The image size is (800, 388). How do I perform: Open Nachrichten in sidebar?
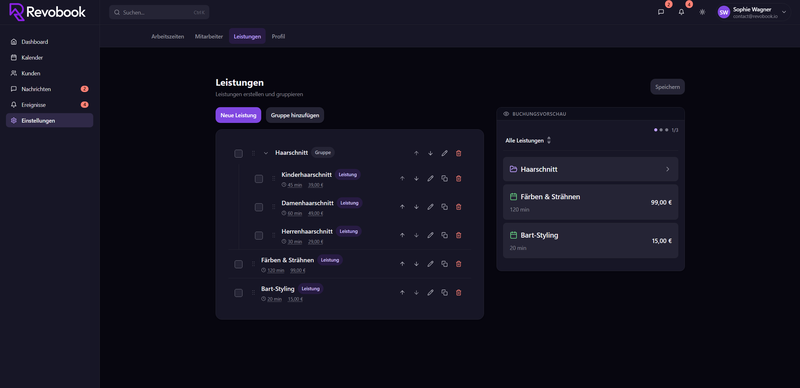49,89
